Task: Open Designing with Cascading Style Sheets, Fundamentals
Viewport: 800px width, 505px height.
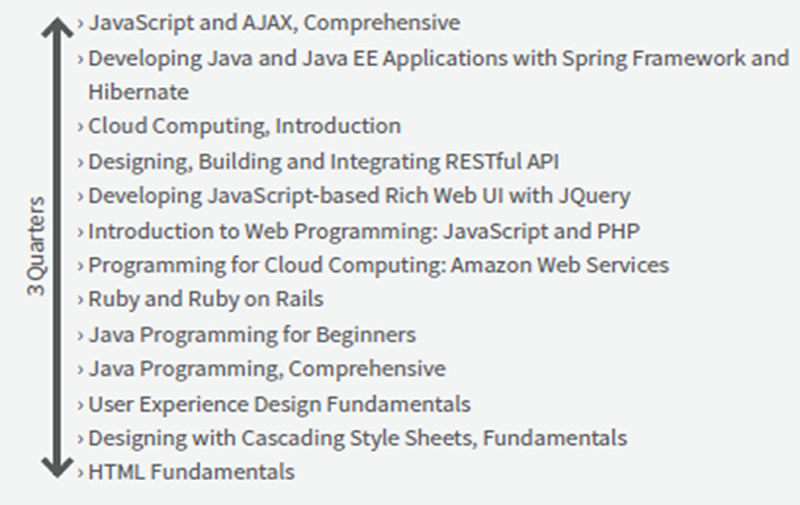Action: 358,438
